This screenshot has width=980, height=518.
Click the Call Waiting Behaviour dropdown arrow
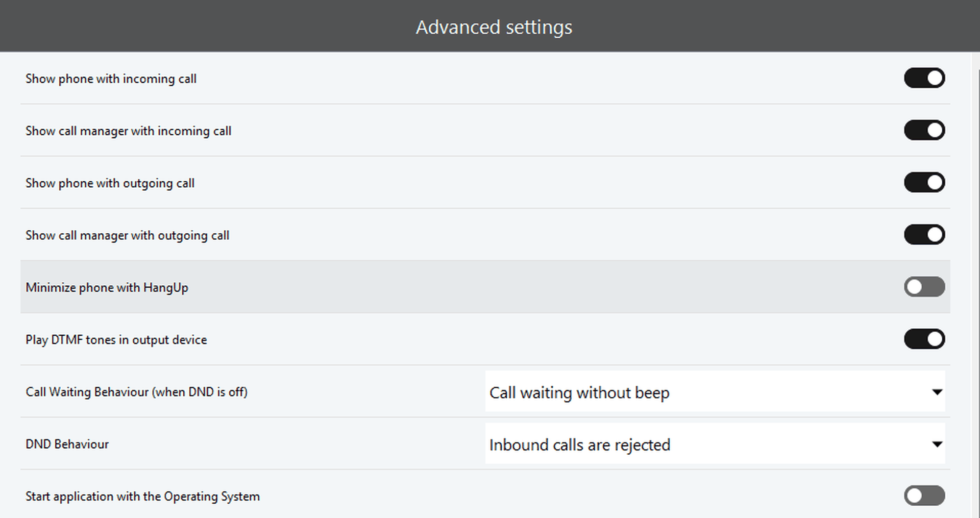(x=937, y=392)
